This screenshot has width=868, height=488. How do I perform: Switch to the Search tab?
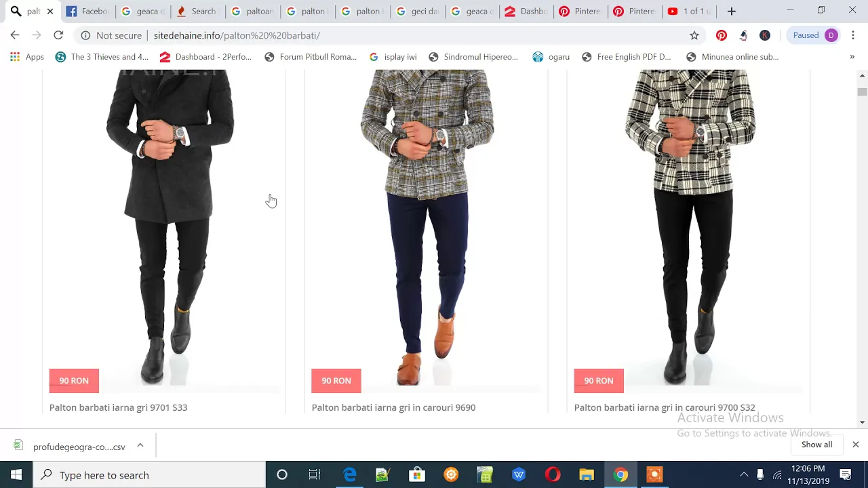197,12
